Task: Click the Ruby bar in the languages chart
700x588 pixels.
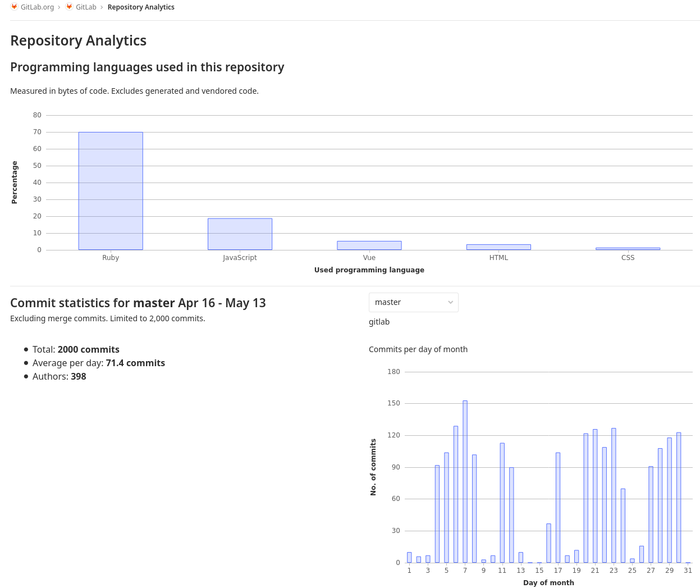Action: (x=111, y=190)
